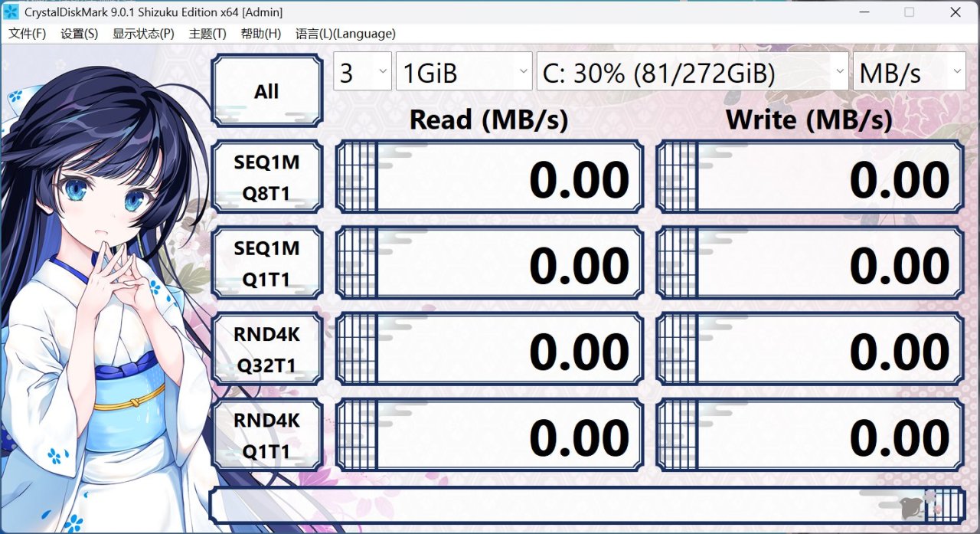Open the C: 30% drive selection dropdown
This screenshot has width=980, height=534.
(692, 73)
